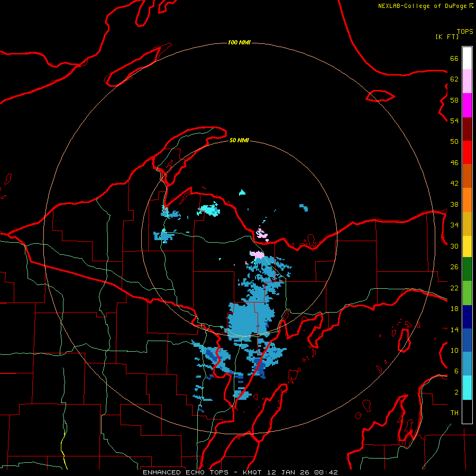Click the TOPS legend title
476x476 pixels.
pos(465,32)
